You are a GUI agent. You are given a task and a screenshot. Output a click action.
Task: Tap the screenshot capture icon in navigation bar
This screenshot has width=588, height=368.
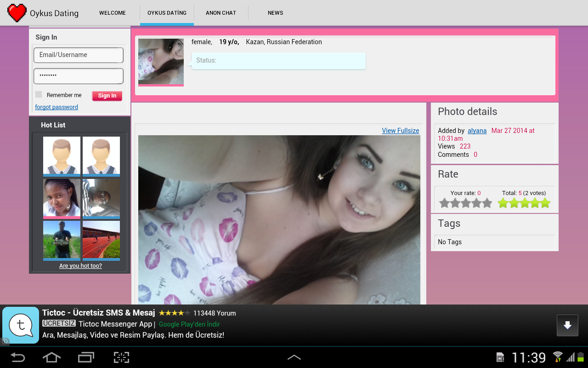[121, 357]
